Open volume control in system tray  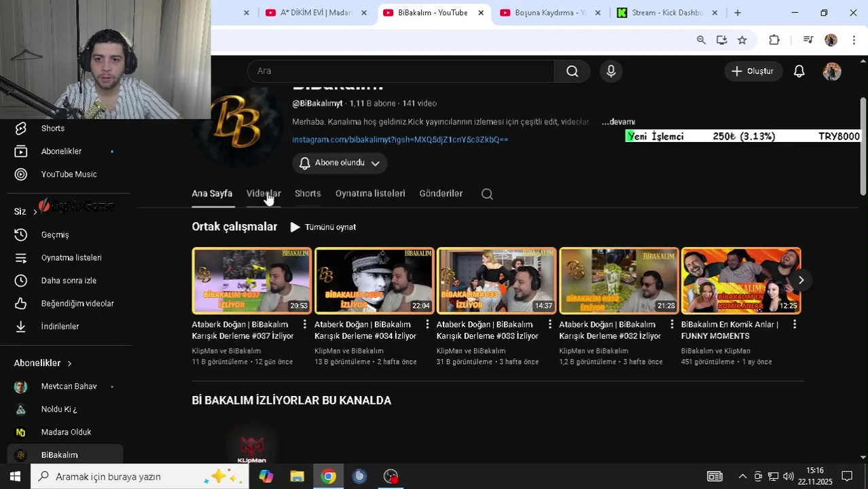click(788, 477)
